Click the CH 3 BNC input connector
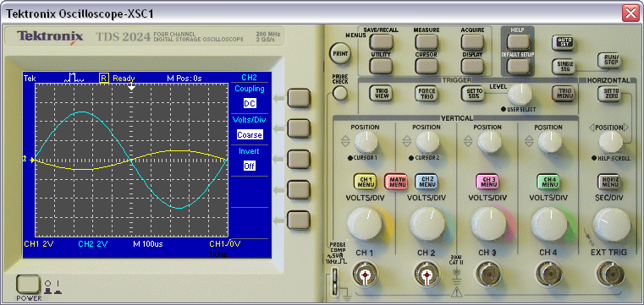The height and width of the screenshot is (305, 644). pos(488,274)
